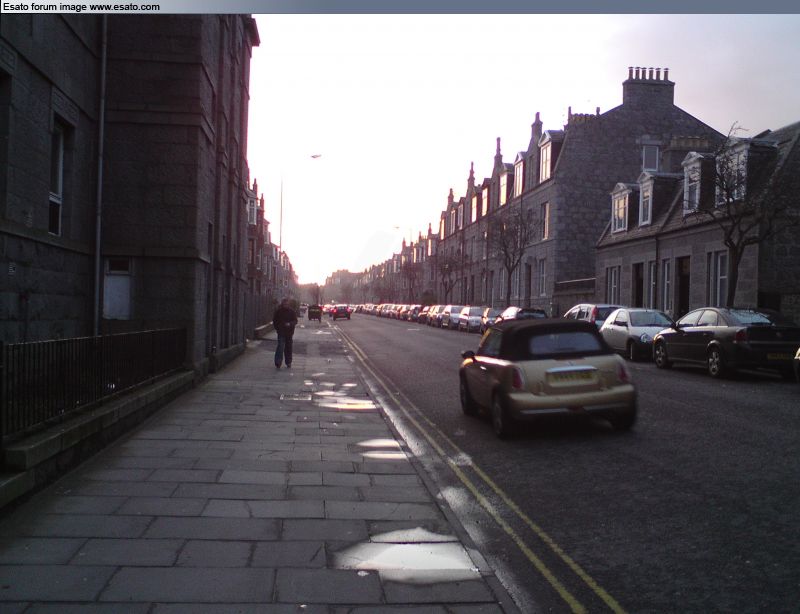Click the 'Esato forum image www.esato.com' caption
Screen dimensions: 800x614
(x=81, y=7)
